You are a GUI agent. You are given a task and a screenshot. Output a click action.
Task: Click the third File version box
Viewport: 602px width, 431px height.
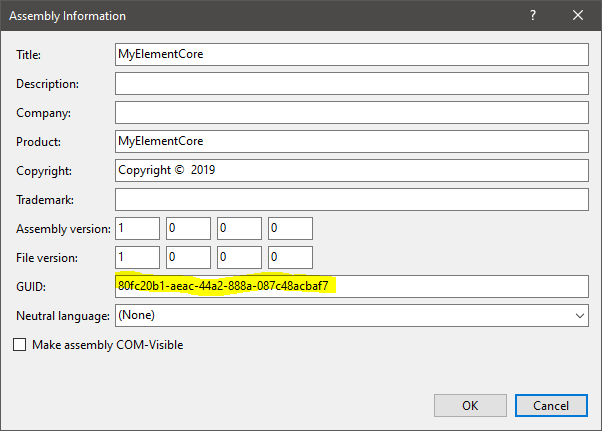(239, 257)
